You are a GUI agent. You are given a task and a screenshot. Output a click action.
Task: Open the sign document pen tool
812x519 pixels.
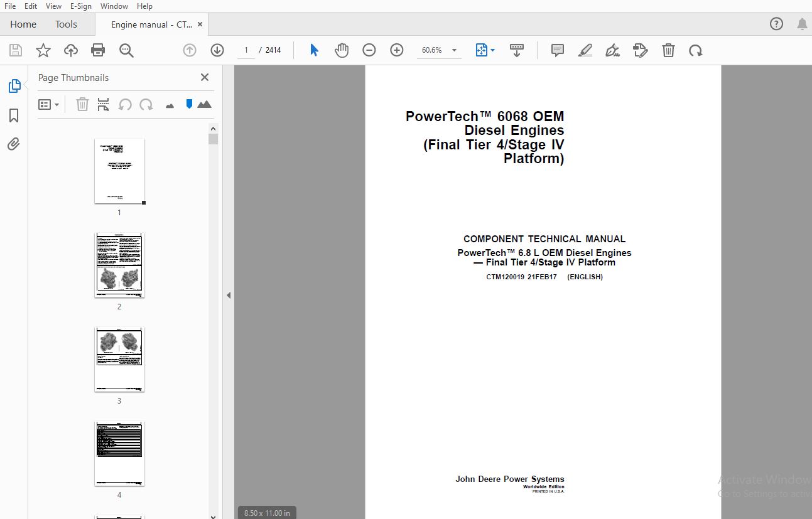pos(613,50)
